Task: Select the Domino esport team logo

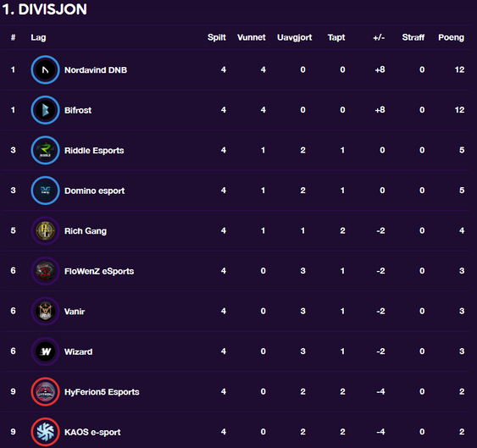Action: [x=45, y=191]
